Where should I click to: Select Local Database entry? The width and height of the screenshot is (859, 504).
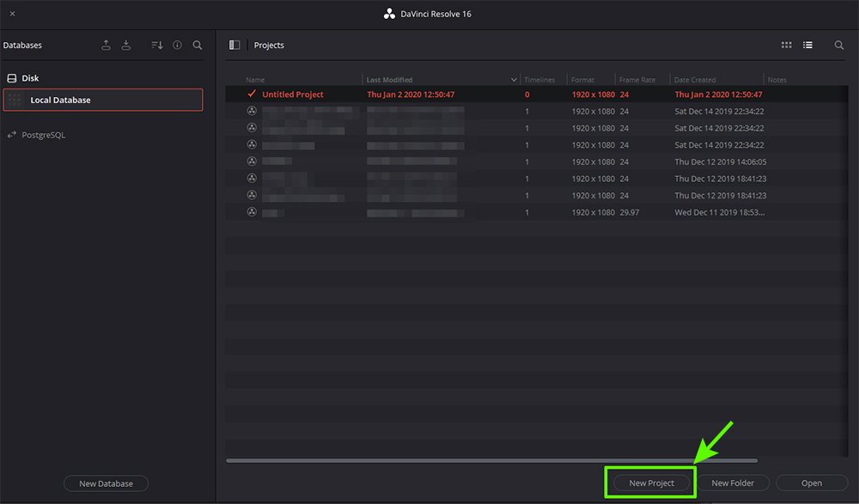tap(103, 100)
